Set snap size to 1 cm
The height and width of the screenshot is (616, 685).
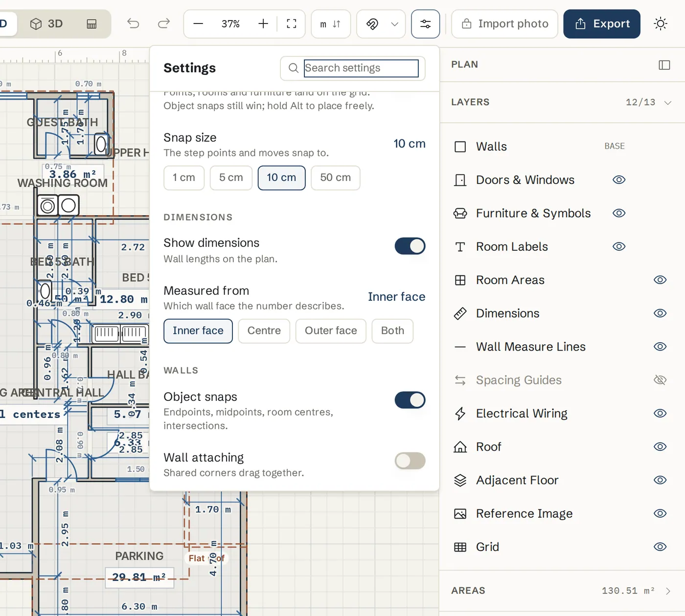(x=184, y=177)
